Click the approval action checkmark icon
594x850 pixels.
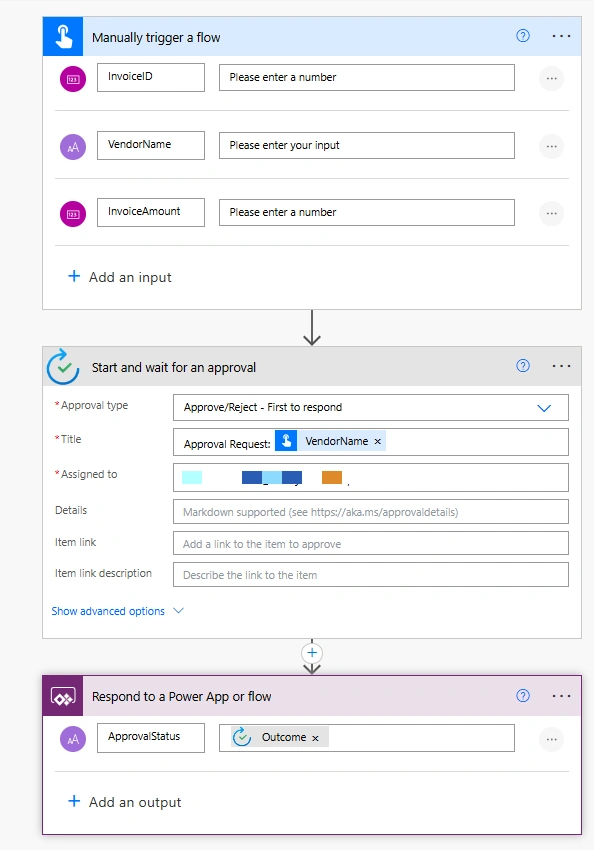click(x=63, y=367)
